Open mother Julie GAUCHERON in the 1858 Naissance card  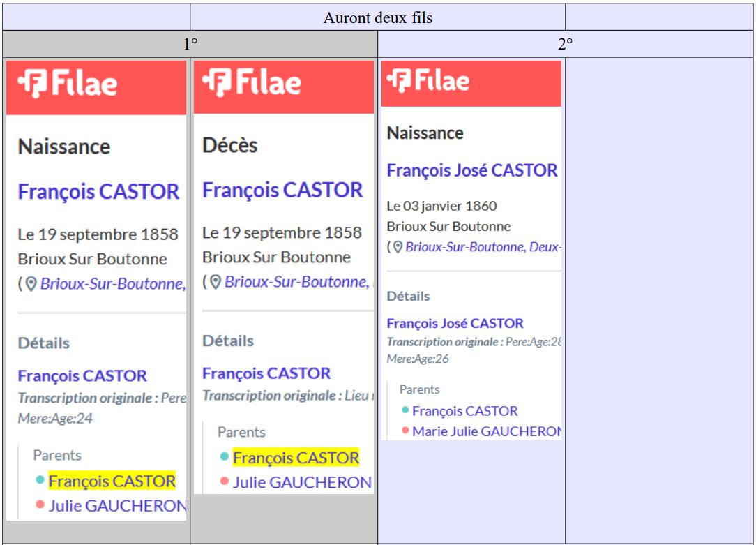pyautogui.click(x=118, y=506)
